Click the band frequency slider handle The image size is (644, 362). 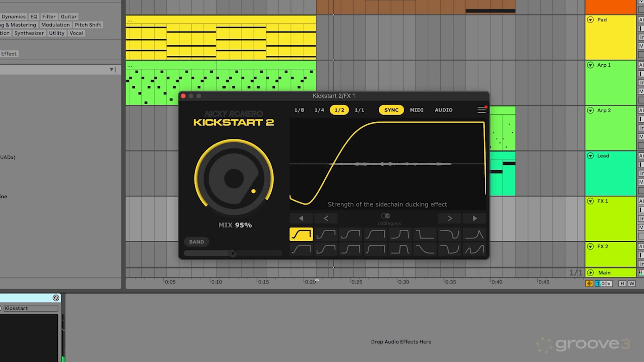[233, 253]
